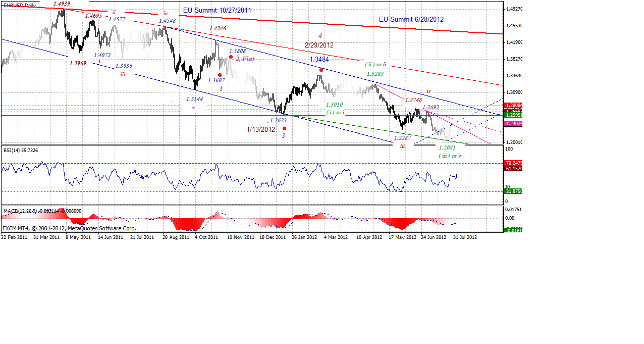The image size is (644, 344).
Task: Click the '24 Jun 2012' date axis label
Action: pos(434,236)
